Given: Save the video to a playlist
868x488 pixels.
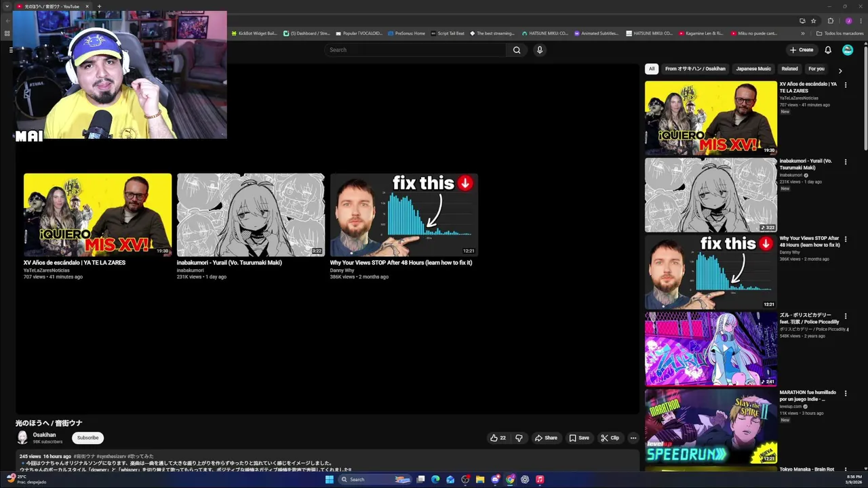Looking at the screenshot, I should 578,438.
